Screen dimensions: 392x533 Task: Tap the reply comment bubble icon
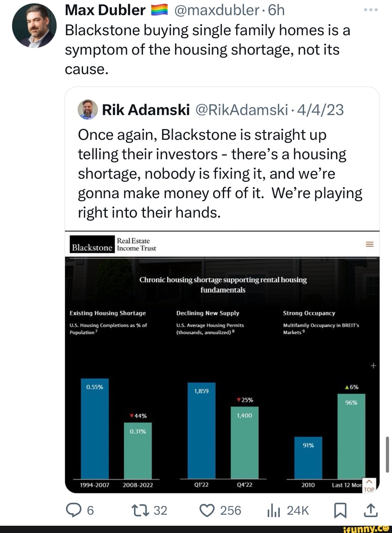73,510
